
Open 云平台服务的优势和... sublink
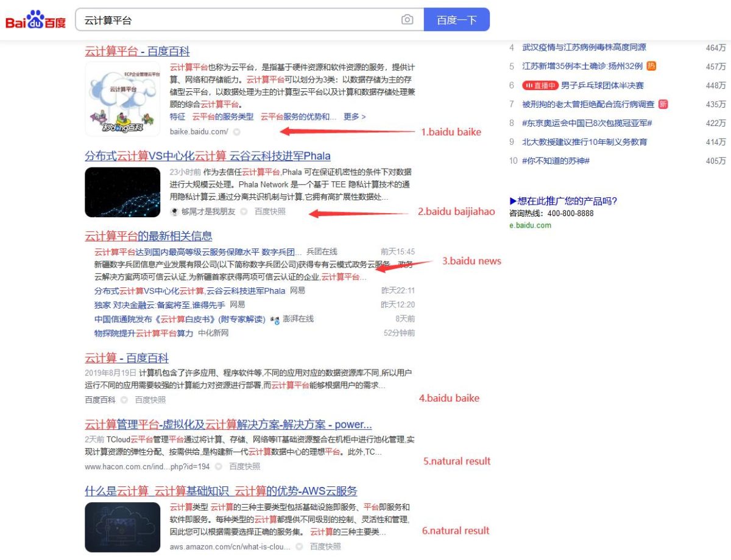298,116
